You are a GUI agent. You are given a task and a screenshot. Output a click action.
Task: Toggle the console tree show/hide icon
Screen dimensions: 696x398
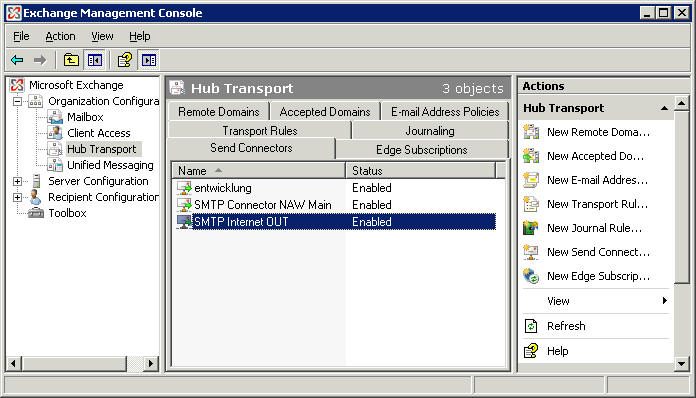point(95,60)
